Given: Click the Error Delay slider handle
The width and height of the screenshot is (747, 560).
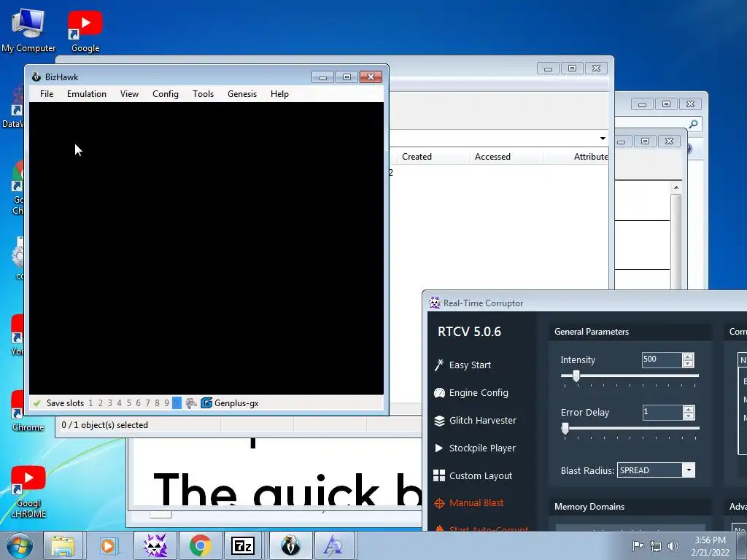Looking at the screenshot, I should point(565,429).
